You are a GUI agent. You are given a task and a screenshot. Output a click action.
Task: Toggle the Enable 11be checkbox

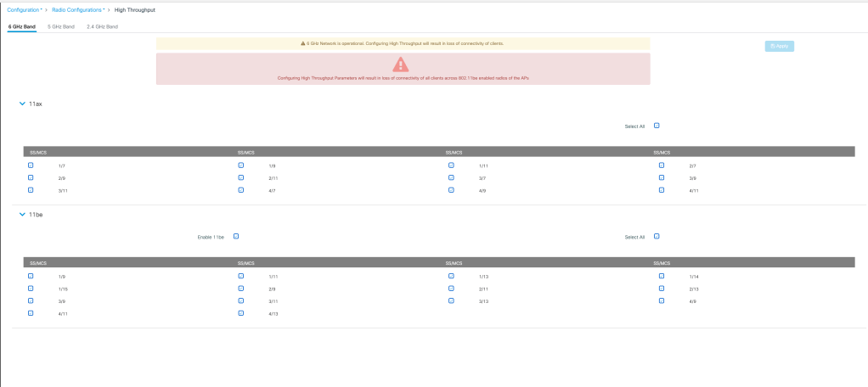pyautogui.click(x=236, y=237)
